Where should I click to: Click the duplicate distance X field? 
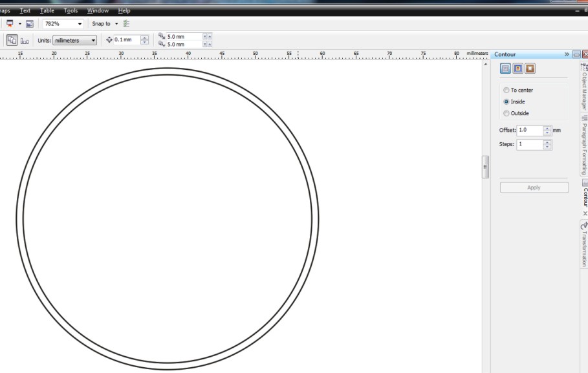pyautogui.click(x=184, y=36)
